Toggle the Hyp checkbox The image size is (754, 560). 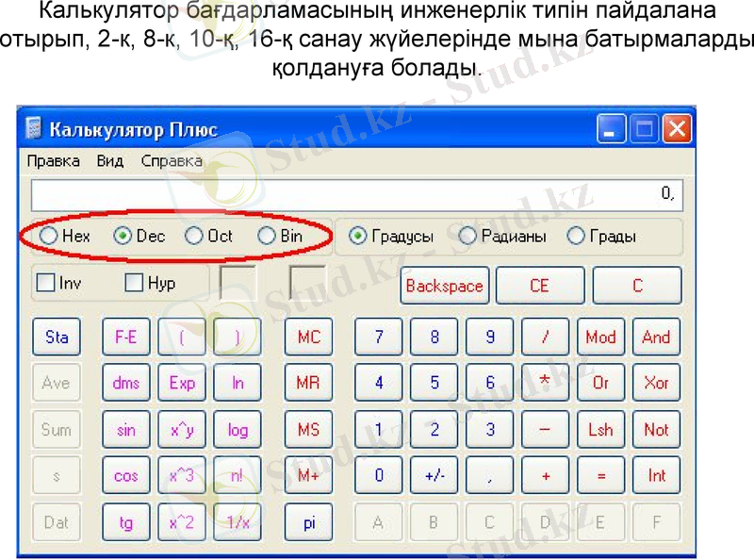click(x=135, y=283)
